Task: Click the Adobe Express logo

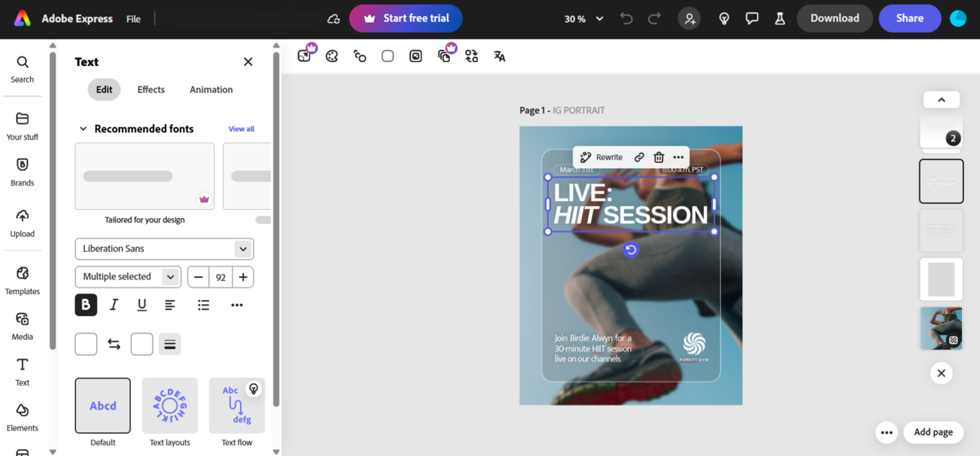Action: click(x=23, y=18)
